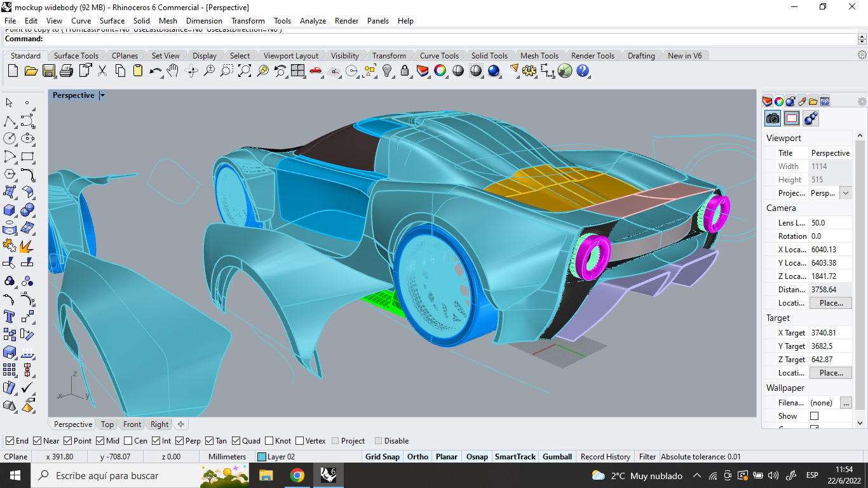
Task: Open the Perspective viewport title menu
Action: pyautogui.click(x=102, y=95)
